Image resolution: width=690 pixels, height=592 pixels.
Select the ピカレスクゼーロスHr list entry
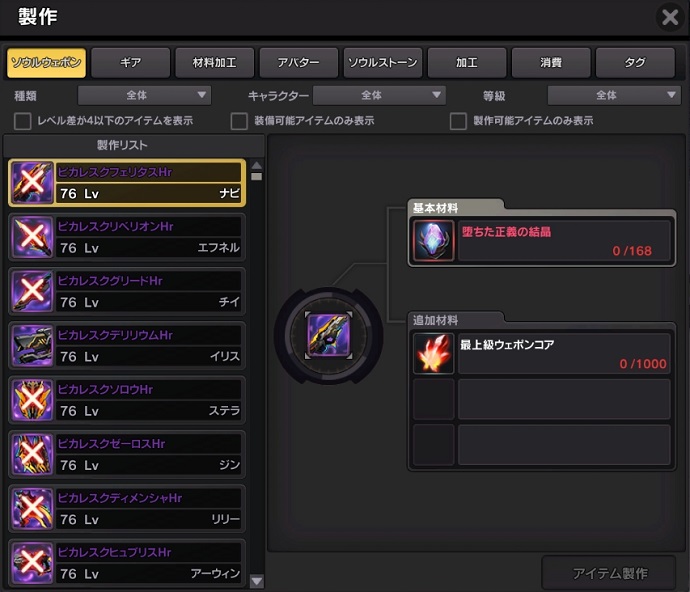click(127, 454)
